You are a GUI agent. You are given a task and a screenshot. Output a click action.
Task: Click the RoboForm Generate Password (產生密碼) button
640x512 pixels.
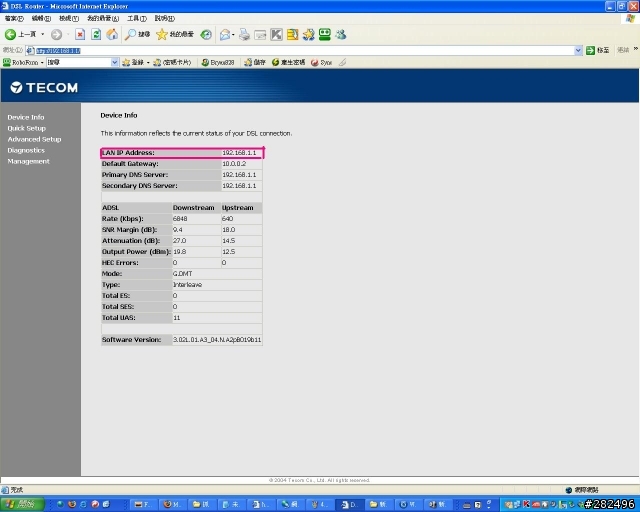point(288,62)
